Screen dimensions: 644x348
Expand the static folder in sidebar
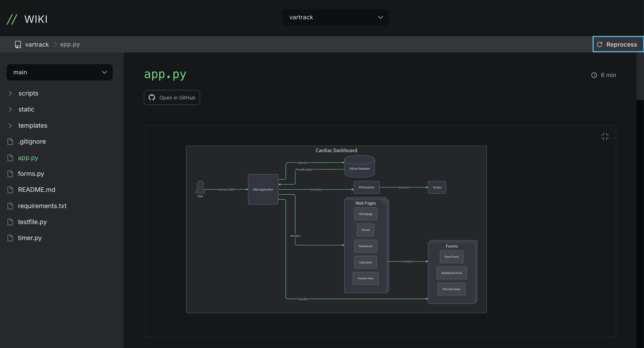click(x=9, y=109)
